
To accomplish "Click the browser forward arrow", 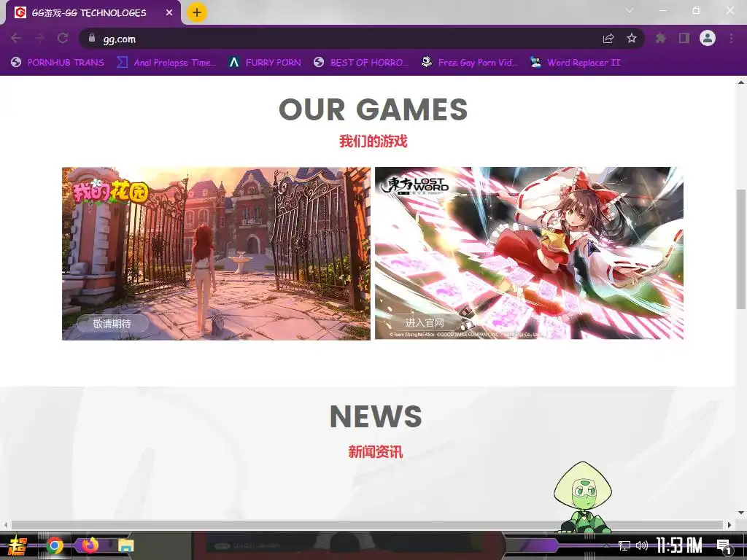I will (x=39, y=39).
